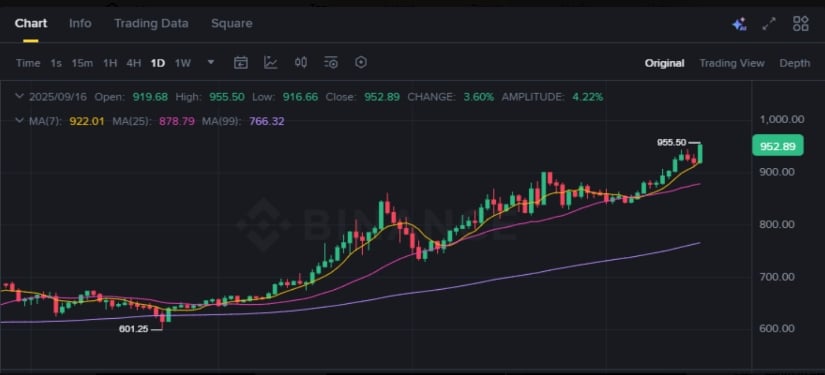
Task: Select the 4H timeframe
Action: pos(134,63)
